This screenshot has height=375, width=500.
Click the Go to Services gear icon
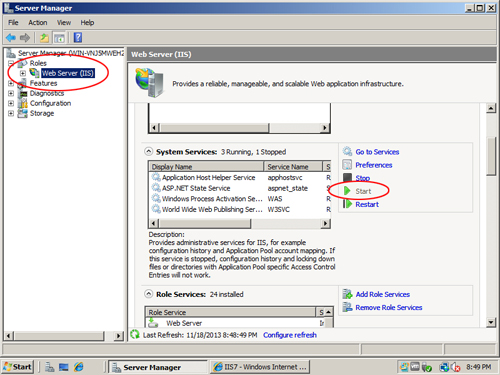pyautogui.click(x=347, y=151)
